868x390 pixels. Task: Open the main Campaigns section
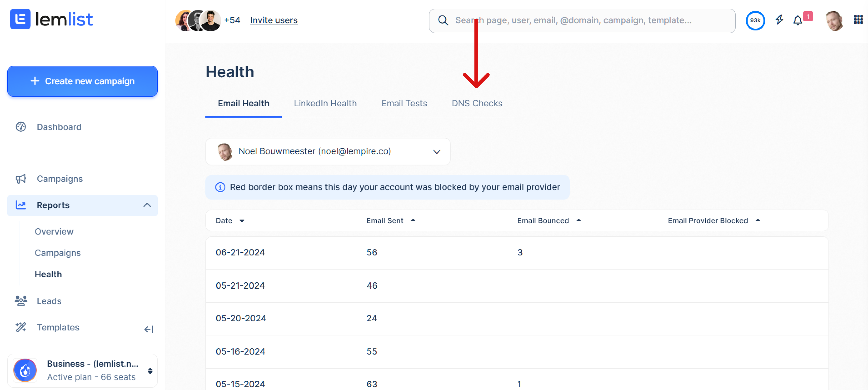(x=60, y=179)
